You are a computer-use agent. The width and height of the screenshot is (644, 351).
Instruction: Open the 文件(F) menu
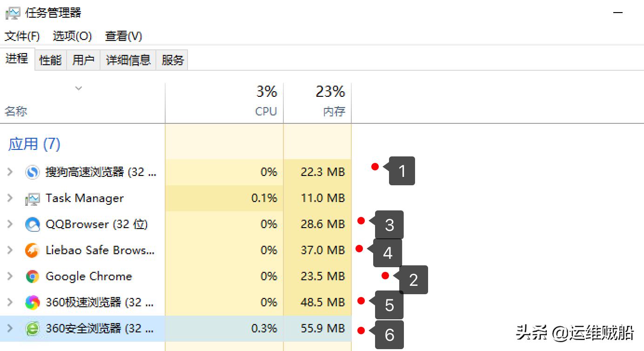click(x=22, y=36)
